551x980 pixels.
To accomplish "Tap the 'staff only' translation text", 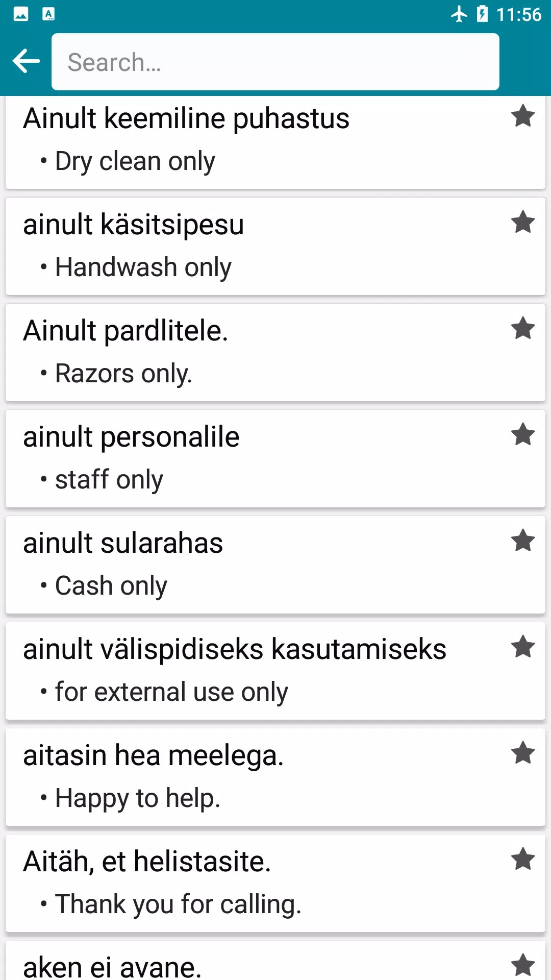I will 109,480.
